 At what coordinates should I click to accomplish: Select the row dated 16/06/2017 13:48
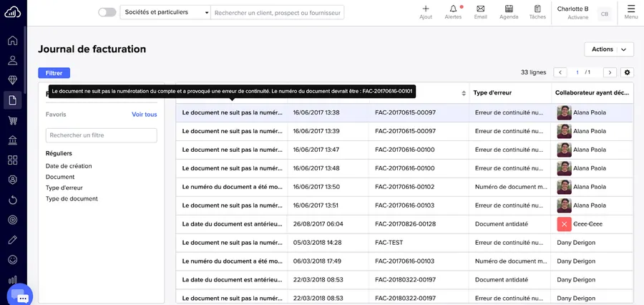(x=404, y=168)
